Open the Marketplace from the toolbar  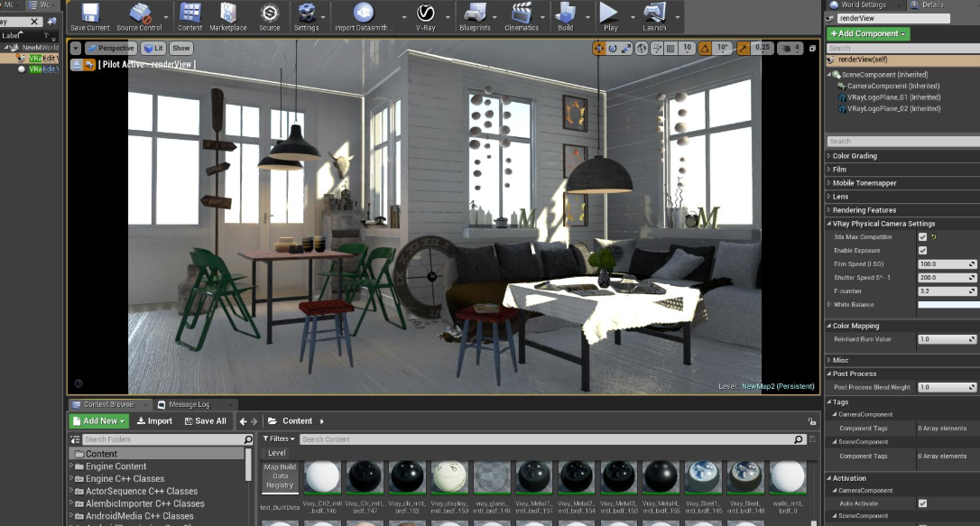pos(227,14)
